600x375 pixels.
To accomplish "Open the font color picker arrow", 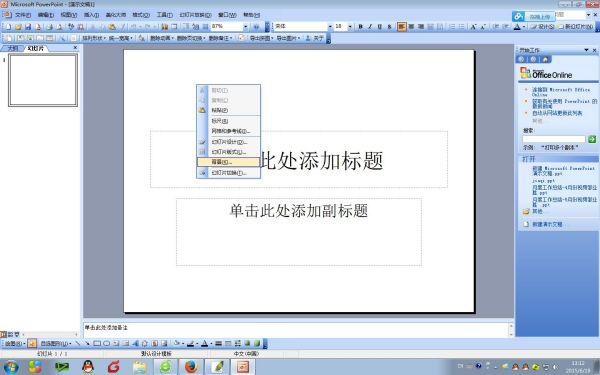I will tap(523, 26).
